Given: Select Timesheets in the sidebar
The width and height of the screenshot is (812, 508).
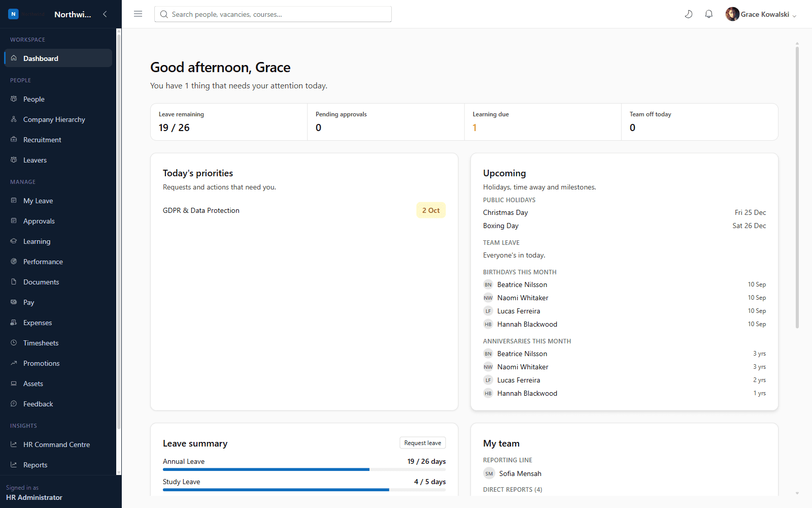Looking at the screenshot, I should 58,343.
